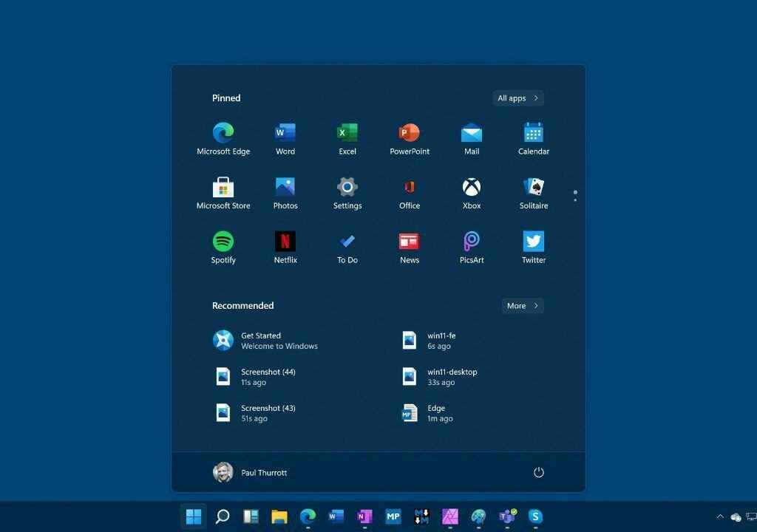Launch Netflix pinned app
This screenshot has height=532, width=757.
285,248
